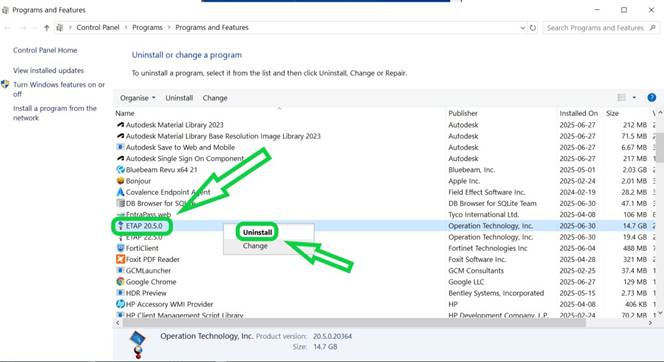
Task: Select the FortiClient row
Action: (x=385, y=248)
